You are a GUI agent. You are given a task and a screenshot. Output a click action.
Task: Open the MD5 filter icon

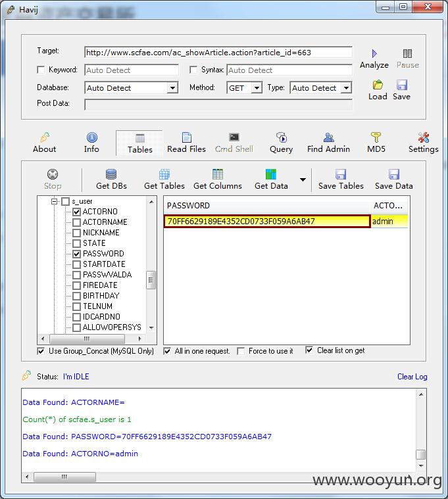point(376,137)
